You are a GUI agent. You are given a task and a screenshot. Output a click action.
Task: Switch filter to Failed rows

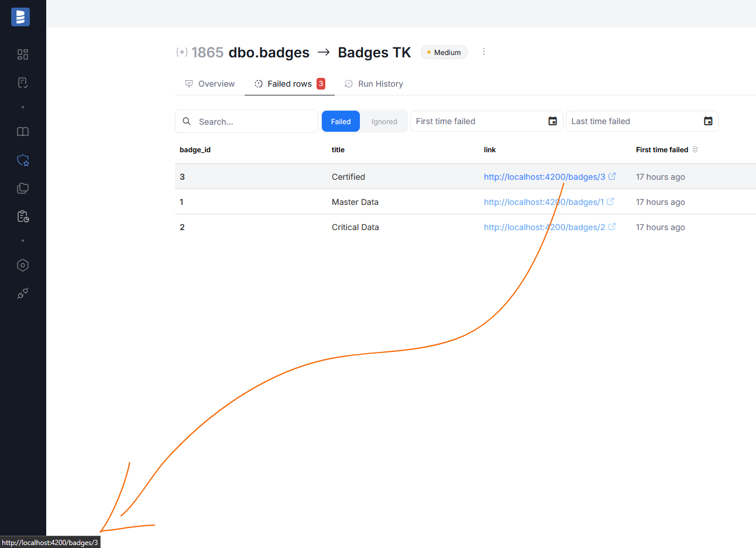tap(341, 122)
